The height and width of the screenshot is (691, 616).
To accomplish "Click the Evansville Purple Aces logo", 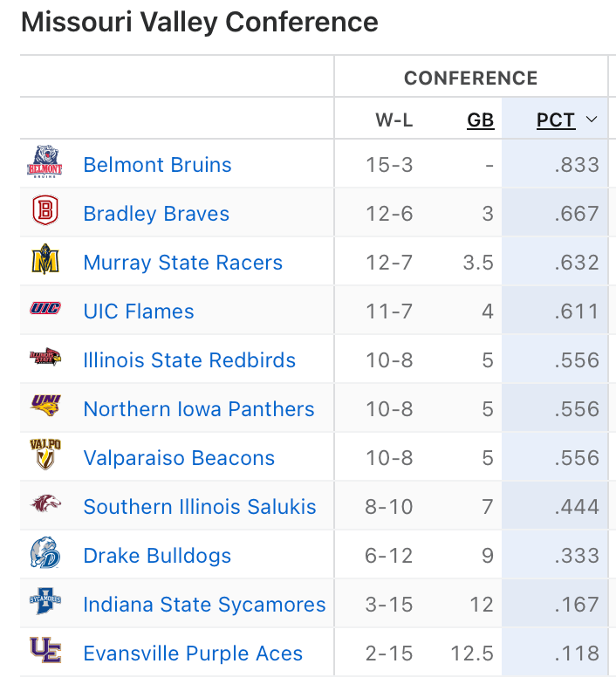I will click(45, 653).
